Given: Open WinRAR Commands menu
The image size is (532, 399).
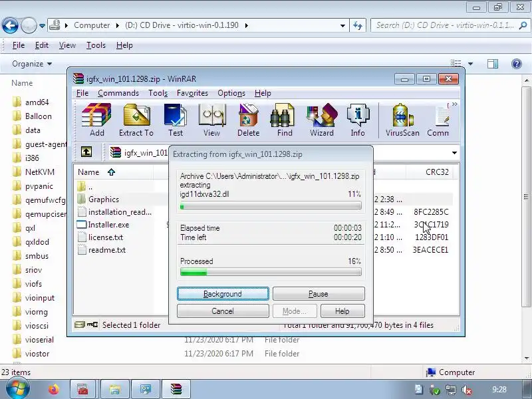Looking at the screenshot, I should click(118, 93).
